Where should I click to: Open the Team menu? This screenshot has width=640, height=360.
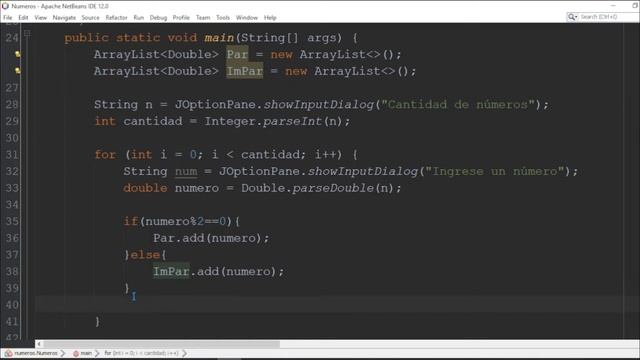pos(203,18)
